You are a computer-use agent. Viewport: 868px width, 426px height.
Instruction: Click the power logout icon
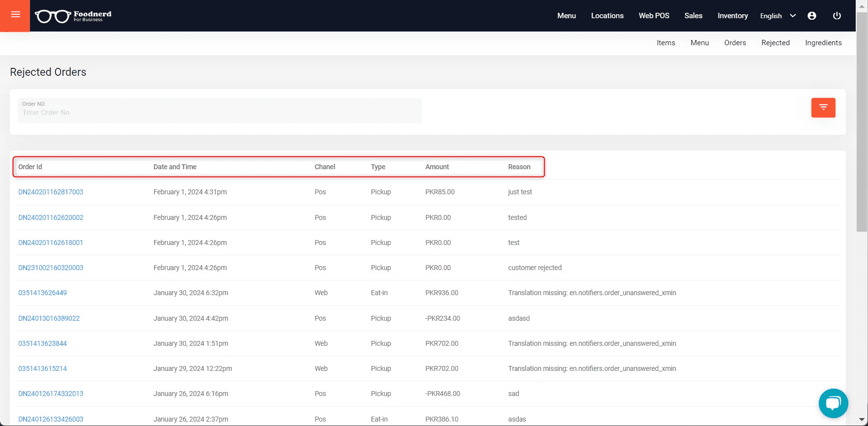[x=837, y=16]
